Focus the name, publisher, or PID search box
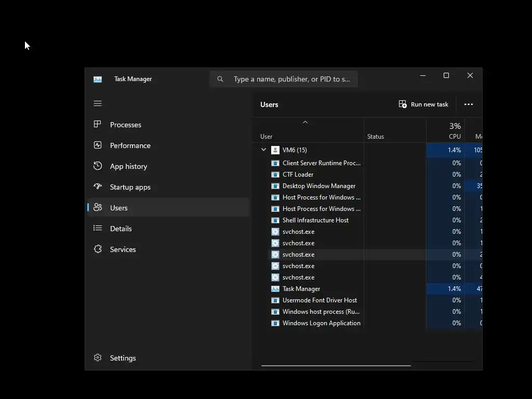 284,79
